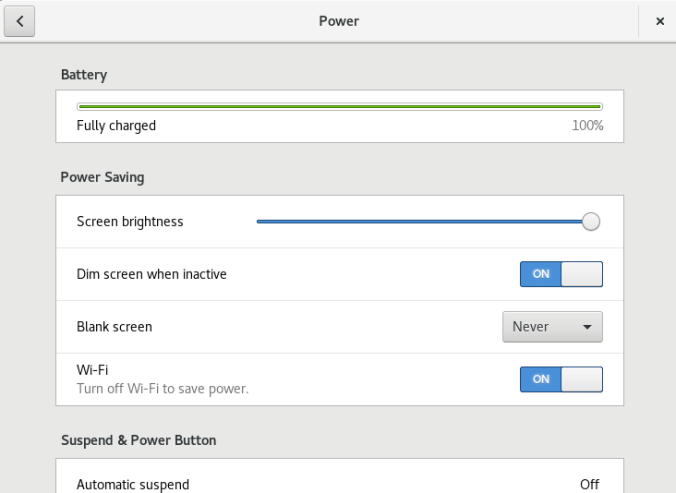The height and width of the screenshot is (493, 676).
Task: Click the Automatic suspend Off value
Action: point(590,484)
